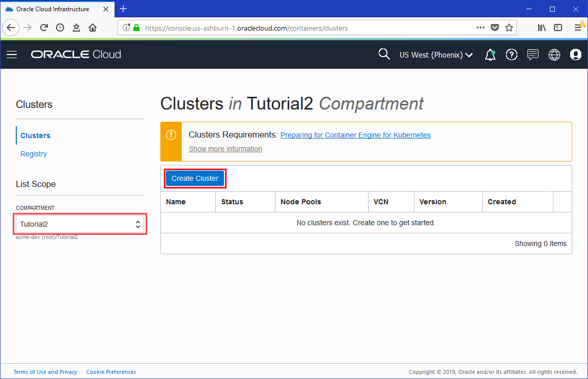Click the Create Cluster button
588x379 pixels.
tap(195, 178)
